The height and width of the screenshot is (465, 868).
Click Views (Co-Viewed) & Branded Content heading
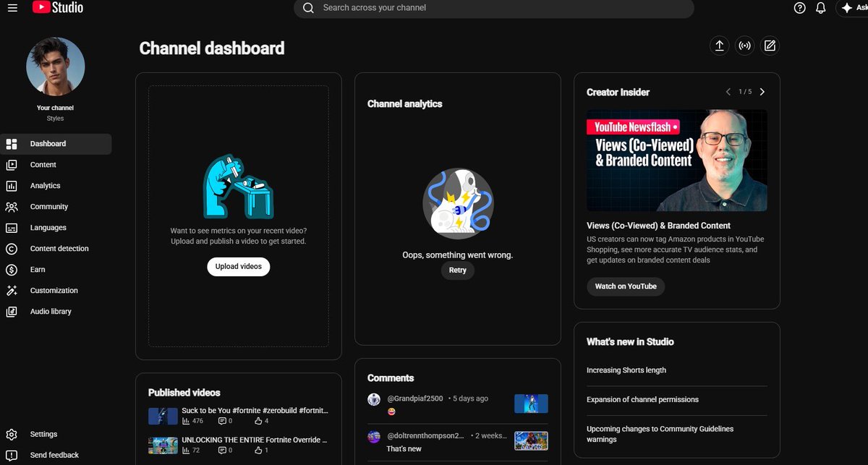pyautogui.click(x=659, y=226)
